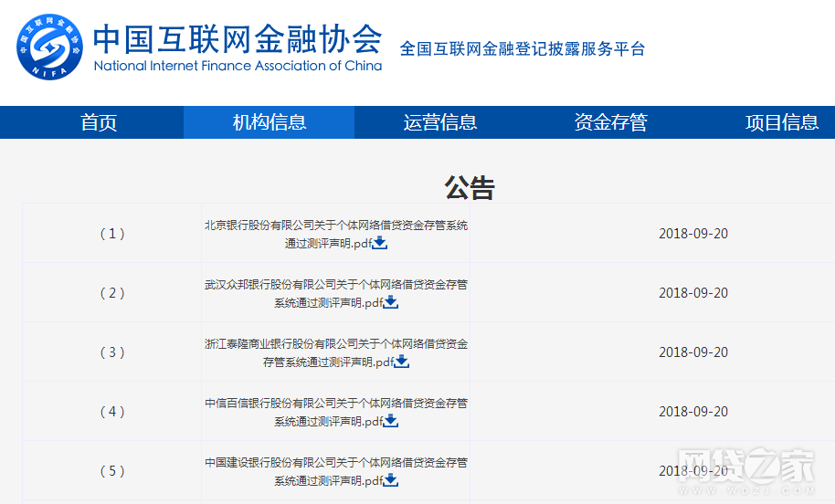835x504 pixels.
Task: Open the 北京银行股份有限公司 statement link
Action: (336, 234)
